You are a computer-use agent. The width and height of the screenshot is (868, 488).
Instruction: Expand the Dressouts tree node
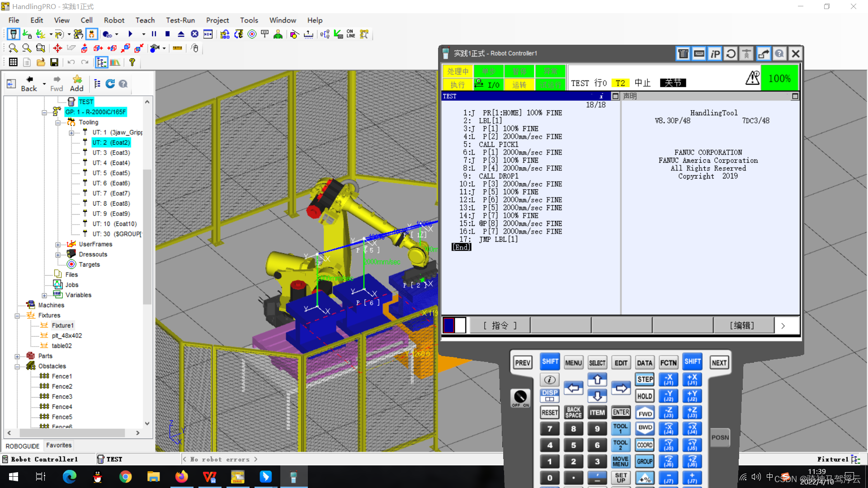tap(58, 255)
